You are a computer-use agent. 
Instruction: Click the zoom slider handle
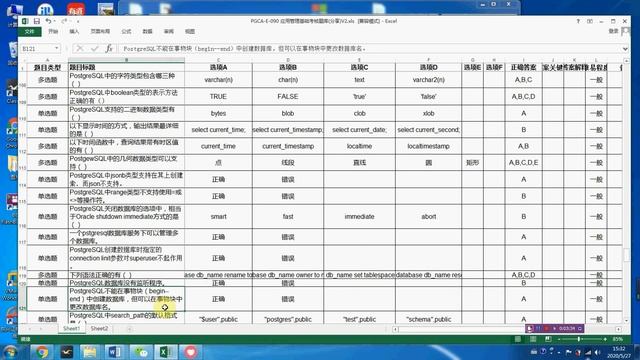579,339
